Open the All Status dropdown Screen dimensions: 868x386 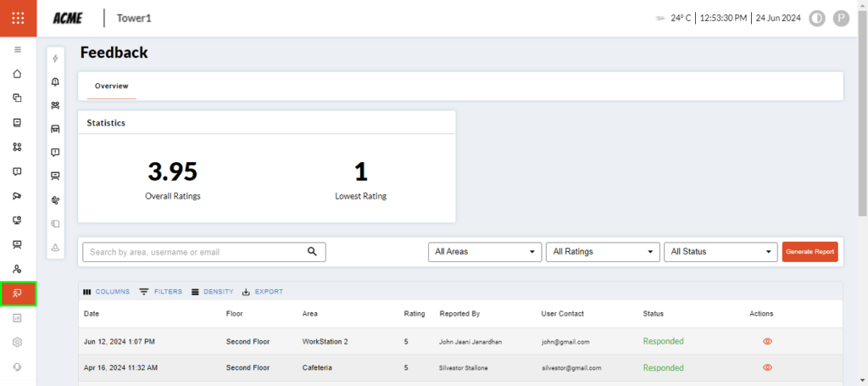point(721,252)
